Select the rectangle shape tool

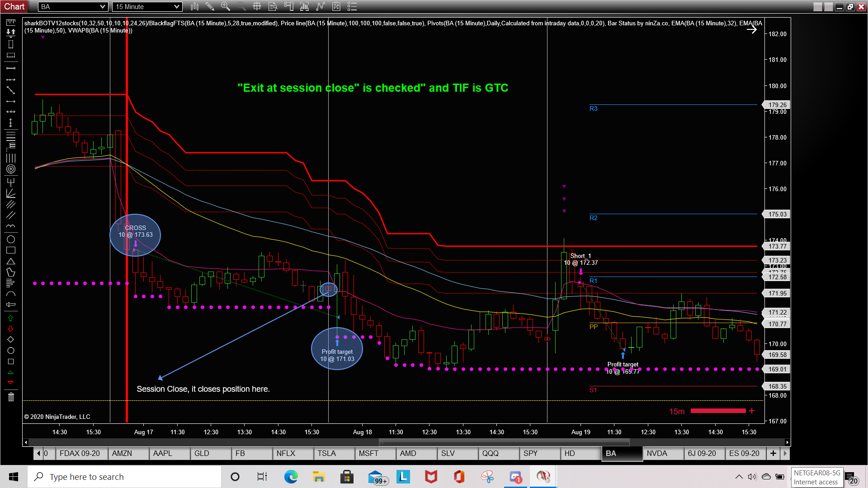click(x=11, y=250)
